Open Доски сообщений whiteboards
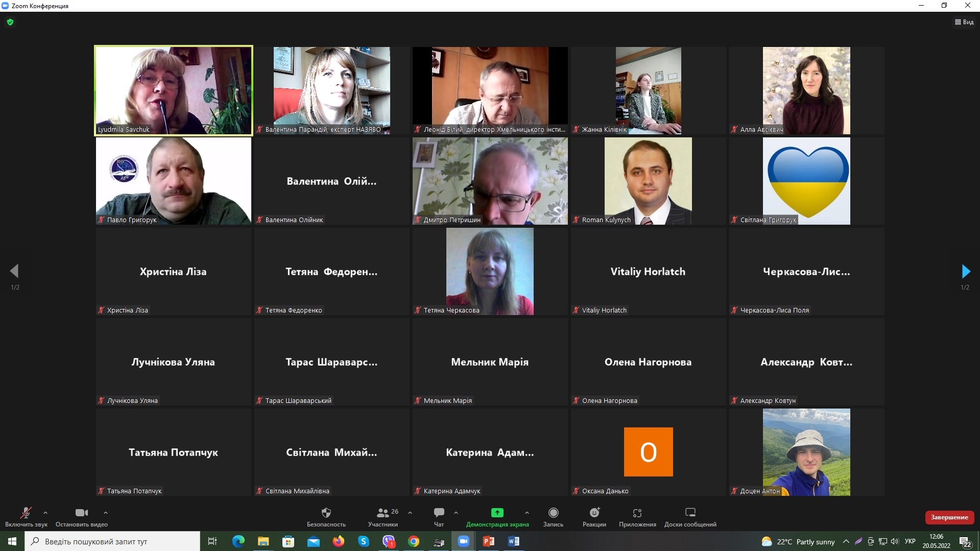Screen dimensions: 980x551 [x=690, y=517]
